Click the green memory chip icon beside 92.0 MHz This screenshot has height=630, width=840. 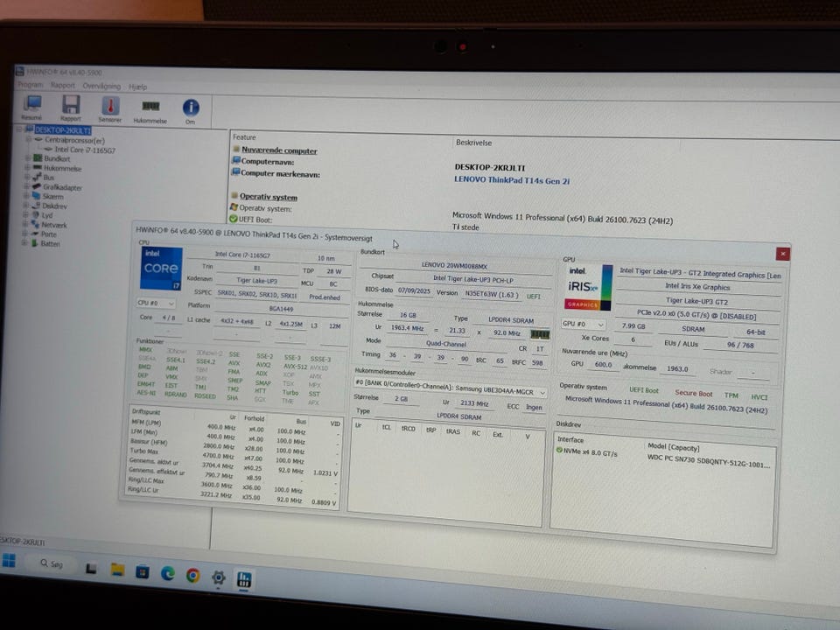[x=540, y=334]
